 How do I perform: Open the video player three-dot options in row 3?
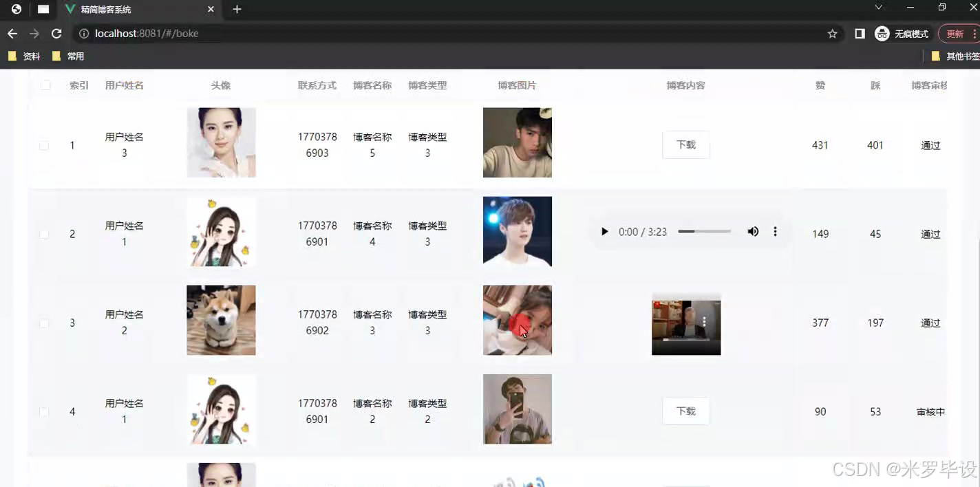[x=704, y=322]
